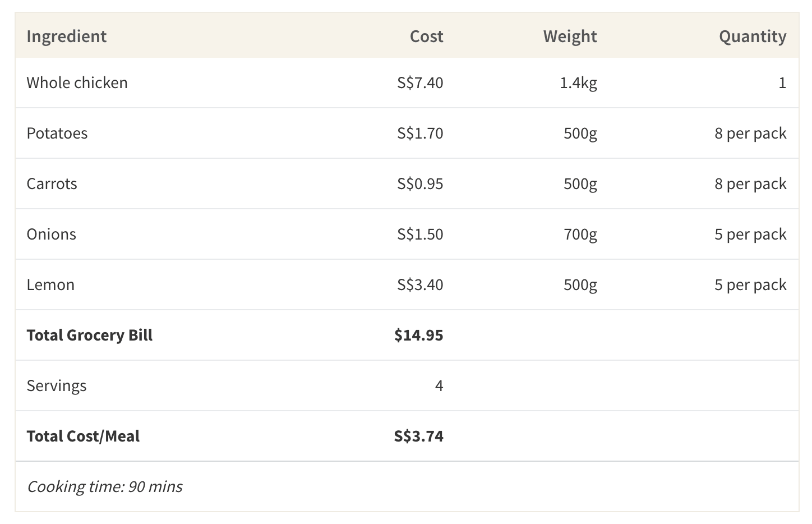Image resolution: width=812 pixels, height=524 pixels.
Task: Click the Weight column header
Action: [570, 36]
